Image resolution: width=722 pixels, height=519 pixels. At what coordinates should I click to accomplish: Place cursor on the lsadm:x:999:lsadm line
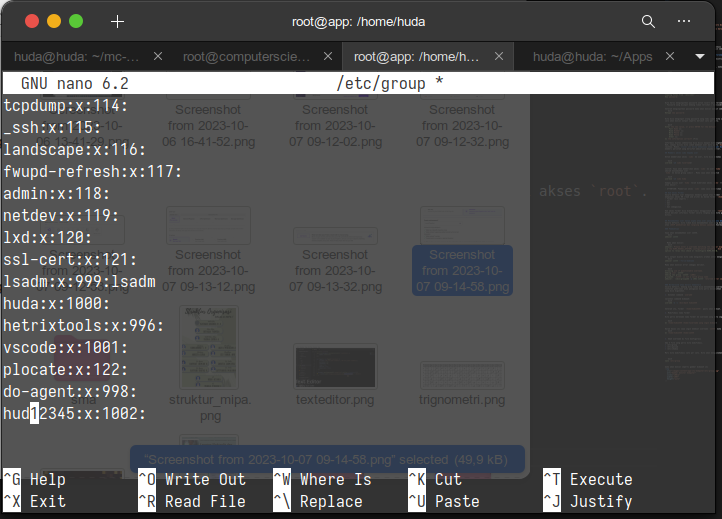pyautogui.click(x=80, y=282)
